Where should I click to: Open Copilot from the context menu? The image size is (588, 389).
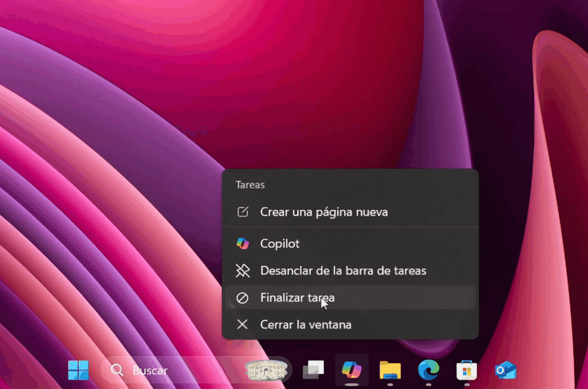coord(281,243)
